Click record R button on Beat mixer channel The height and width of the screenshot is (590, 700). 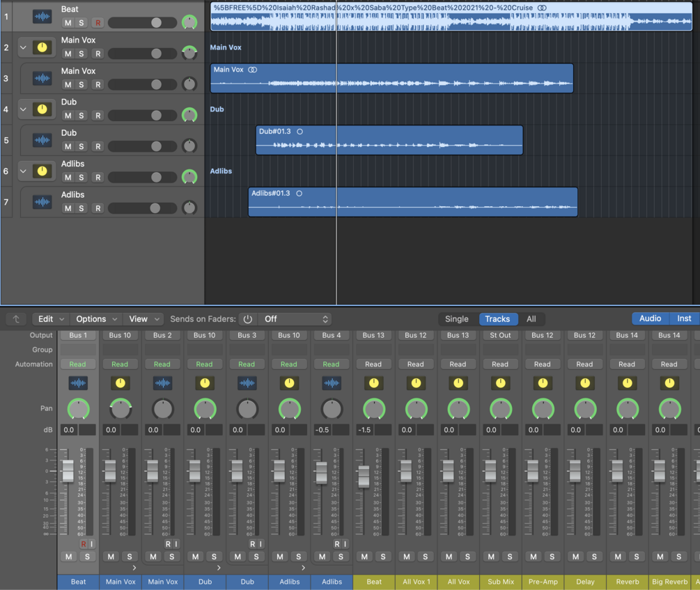[83, 543]
